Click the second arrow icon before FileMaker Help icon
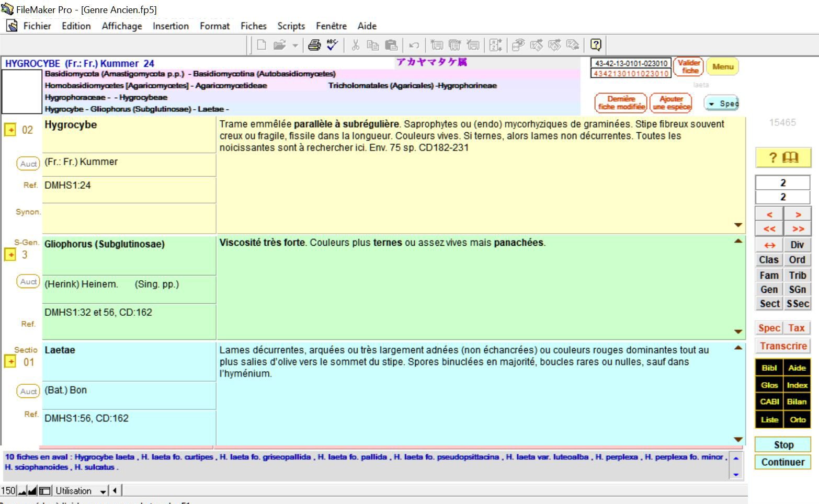The image size is (819, 504). pos(554,45)
